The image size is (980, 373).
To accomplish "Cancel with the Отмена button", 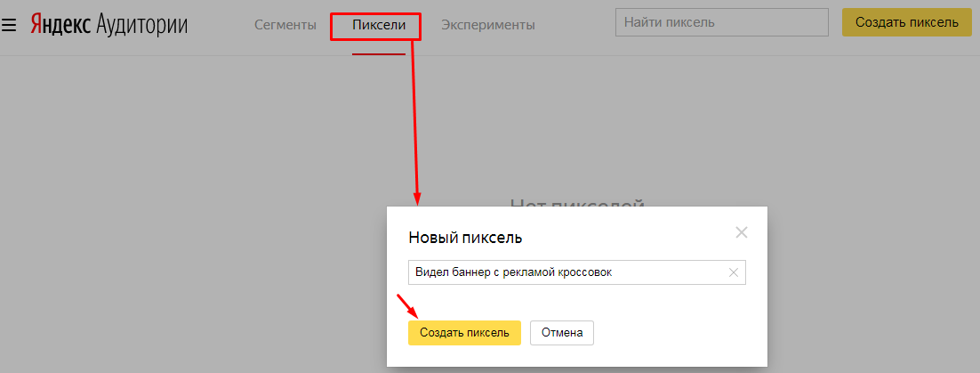I will click(x=561, y=332).
